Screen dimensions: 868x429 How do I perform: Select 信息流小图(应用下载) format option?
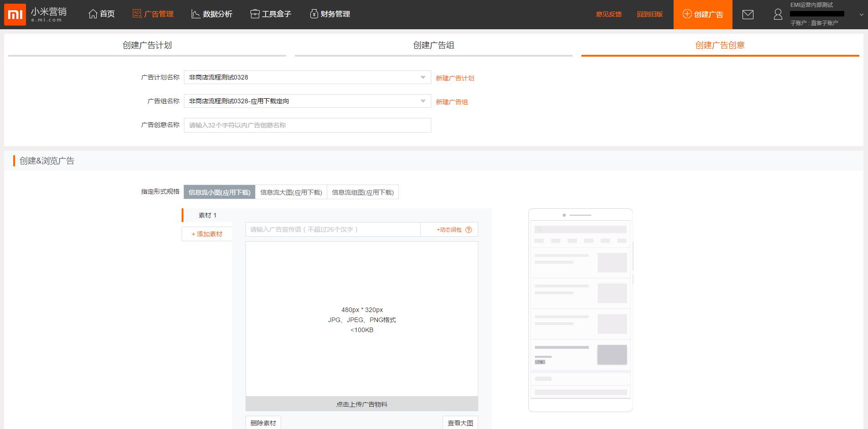[x=220, y=192]
